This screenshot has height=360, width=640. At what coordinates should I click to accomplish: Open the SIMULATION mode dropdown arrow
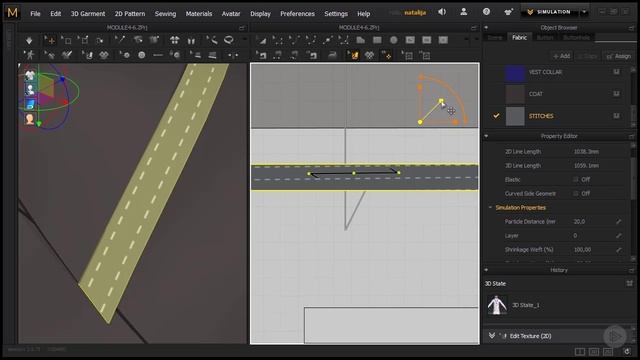pyautogui.click(x=584, y=12)
